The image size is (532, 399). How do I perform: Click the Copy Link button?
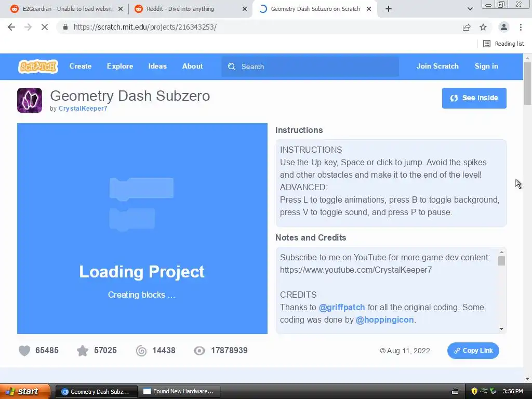tap(473, 351)
